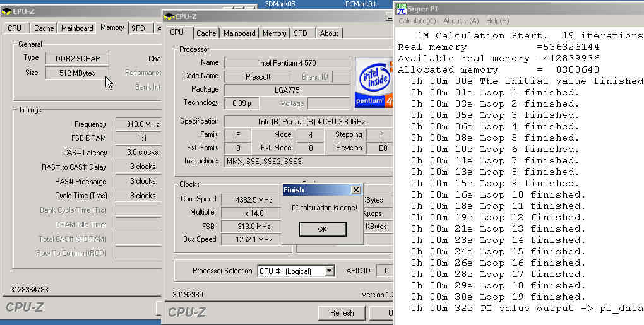Click the Specification field showing Pentium 4 CPU 3.80GHz
The height and width of the screenshot is (325, 644).
click(309, 122)
